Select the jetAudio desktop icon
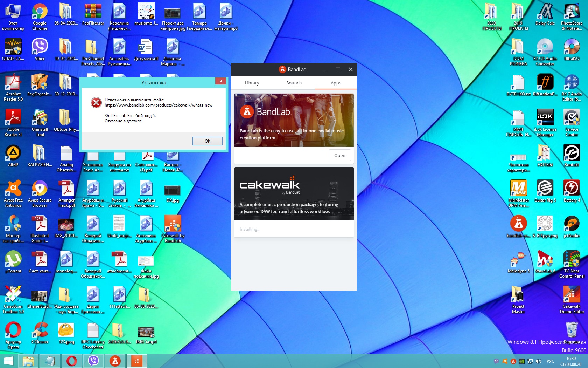This screenshot has height=368, width=588. coord(572,226)
